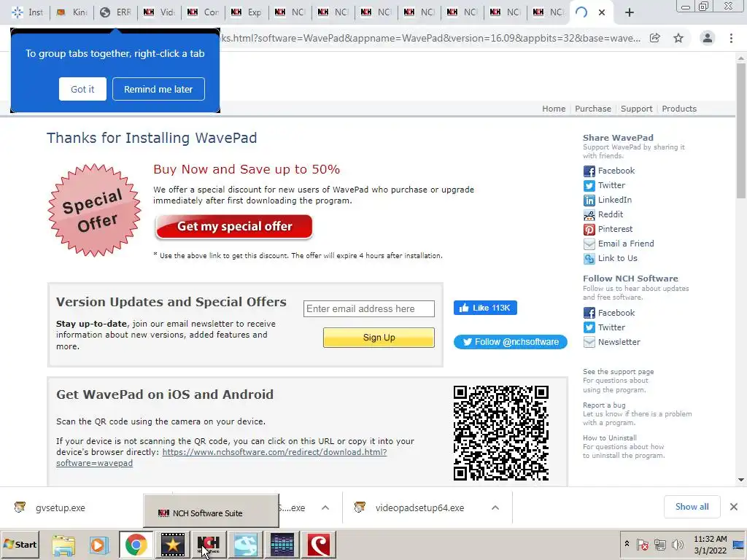Follow NCH Software on Twitter icon
This screenshot has height=560, width=747.
pos(589,327)
